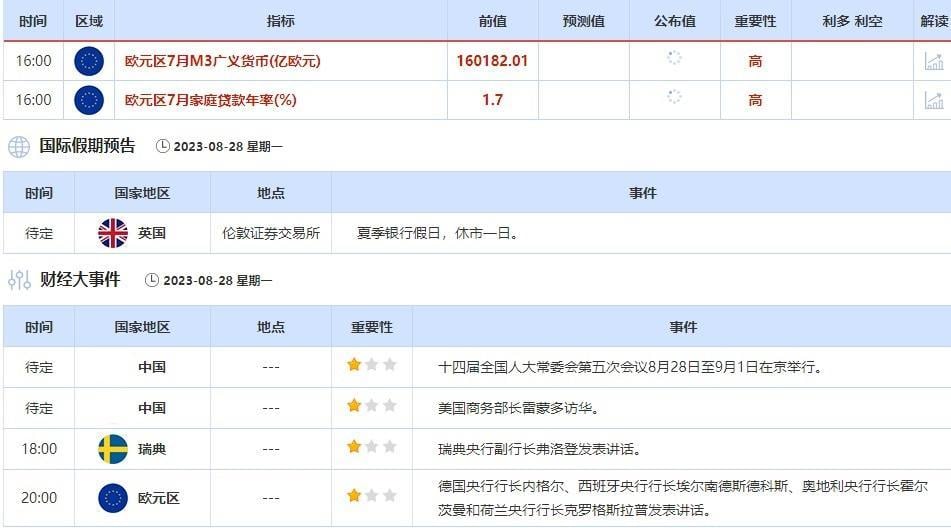Click the 指标 column header
The height and width of the screenshot is (528, 951).
click(x=281, y=21)
